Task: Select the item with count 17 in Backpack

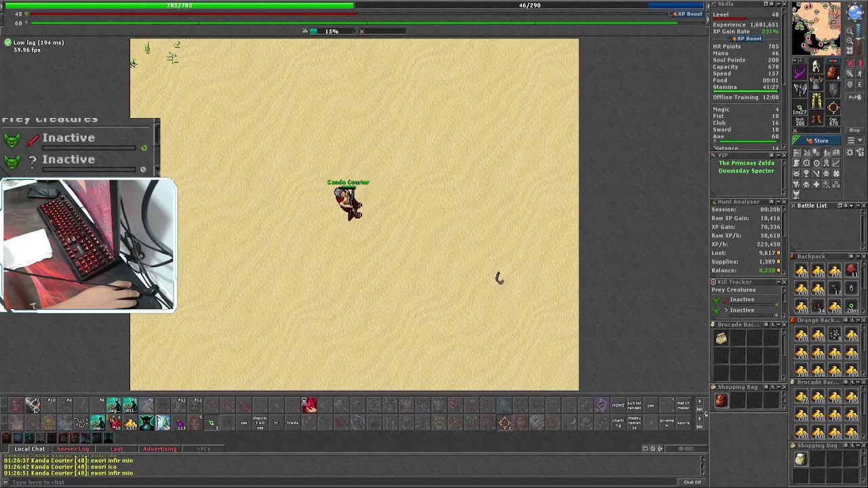Action: [835, 289]
